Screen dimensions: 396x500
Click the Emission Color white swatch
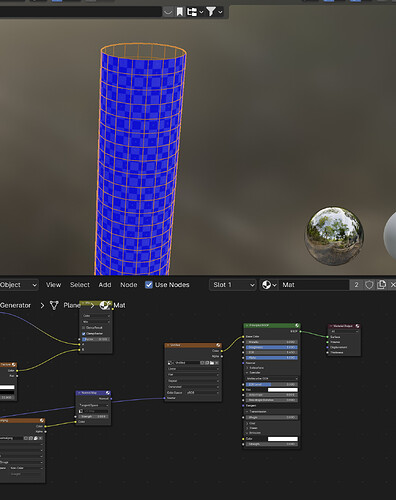[283, 439]
